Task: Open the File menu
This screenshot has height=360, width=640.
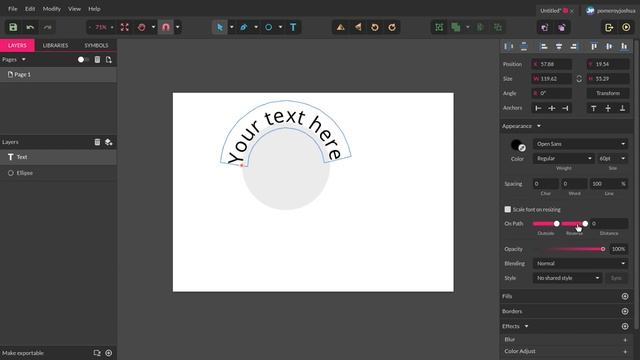Action: (13, 9)
